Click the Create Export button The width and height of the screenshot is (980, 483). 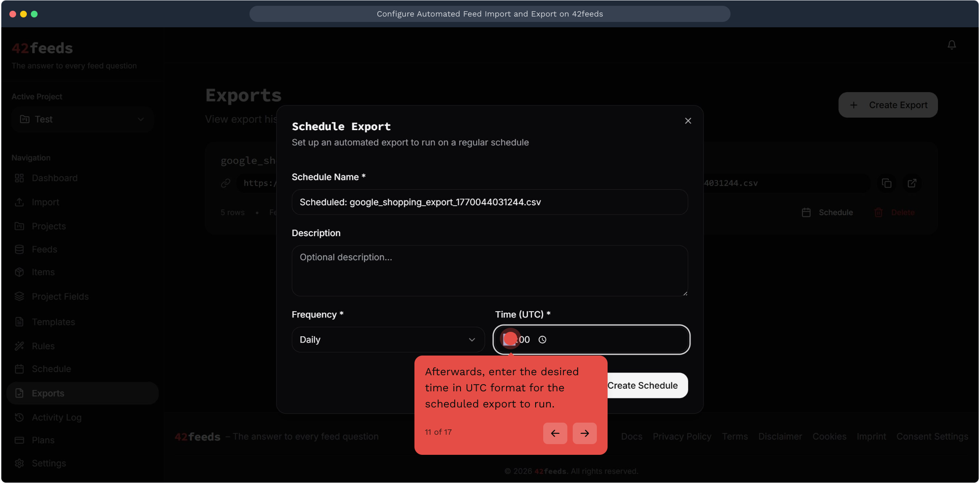tap(888, 105)
